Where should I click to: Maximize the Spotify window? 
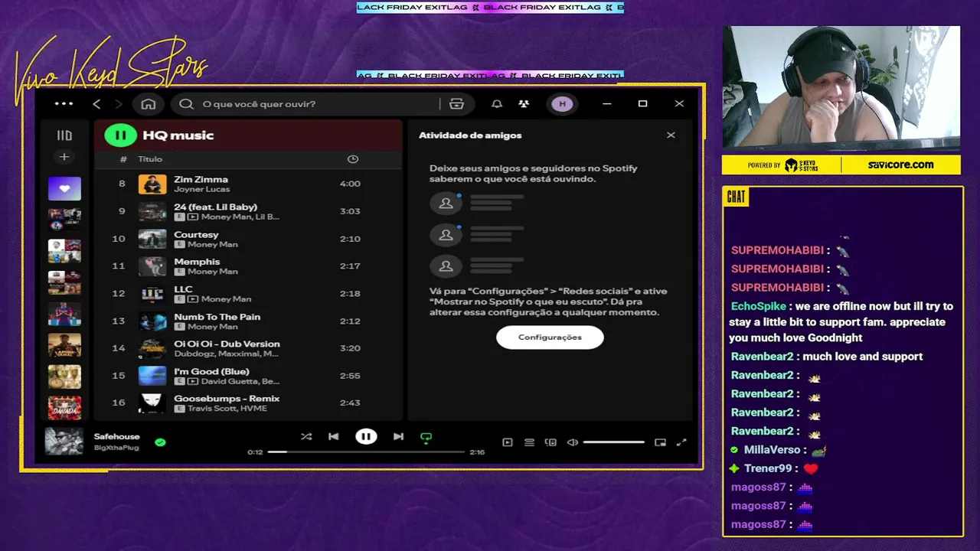point(643,104)
